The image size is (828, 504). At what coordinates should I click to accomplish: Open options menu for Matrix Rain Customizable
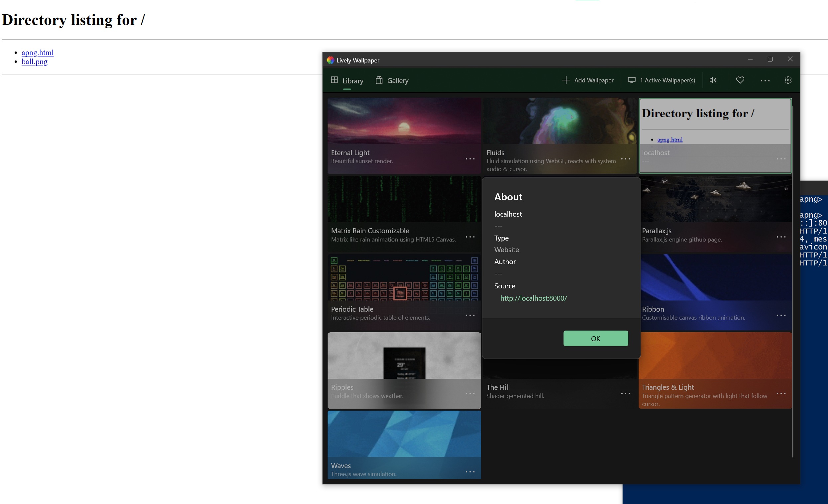pos(470,237)
